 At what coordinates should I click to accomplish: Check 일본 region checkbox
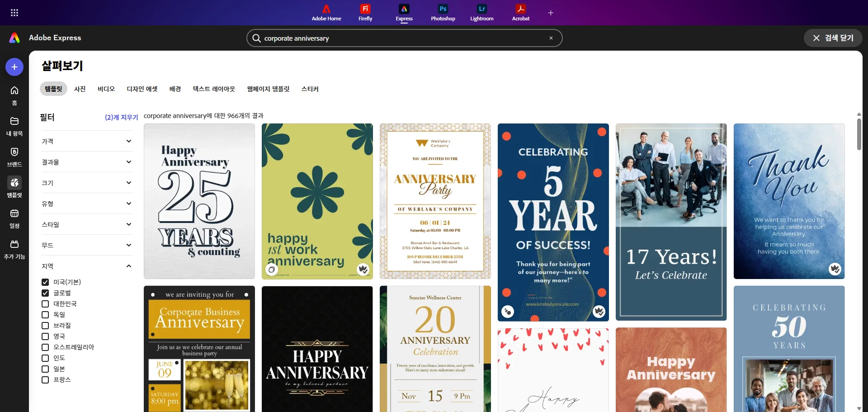coord(45,369)
